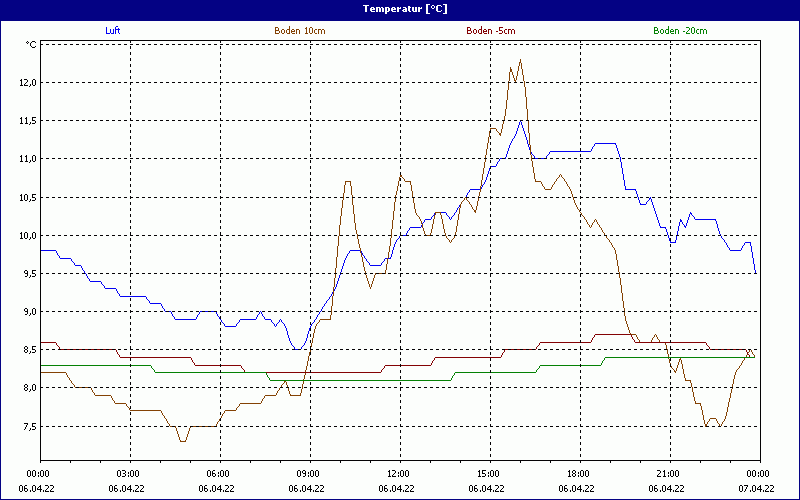
Task: Click the 12,0 value on the y-axis
Action: (26, 83)
